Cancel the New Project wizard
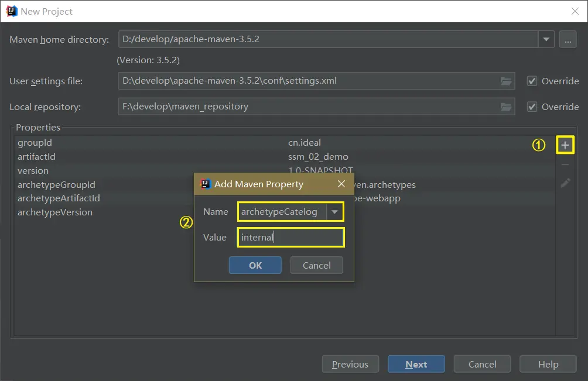Image resolution: width=588 pixels, height=381 pixels. 482,364
